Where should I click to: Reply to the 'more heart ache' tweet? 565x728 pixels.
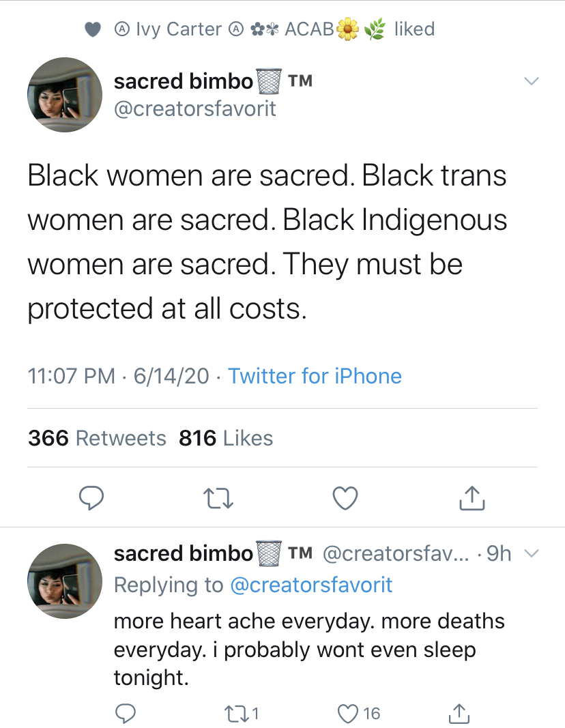(125, 713)
